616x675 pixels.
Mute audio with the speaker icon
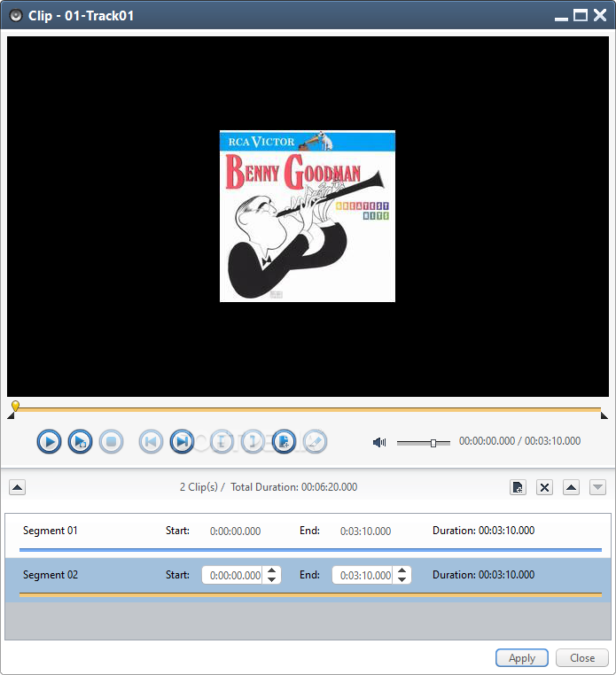(379, 442)
